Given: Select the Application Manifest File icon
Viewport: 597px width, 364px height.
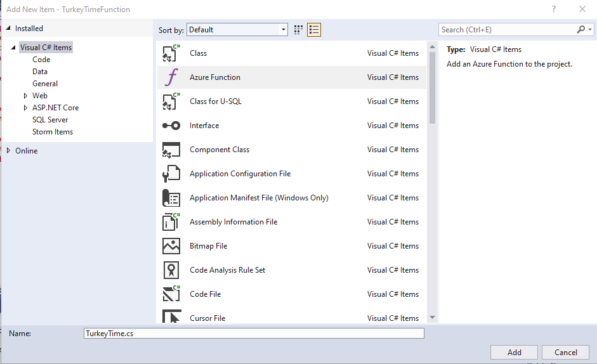Looking at the screenshot, I should tap(171, 198).
